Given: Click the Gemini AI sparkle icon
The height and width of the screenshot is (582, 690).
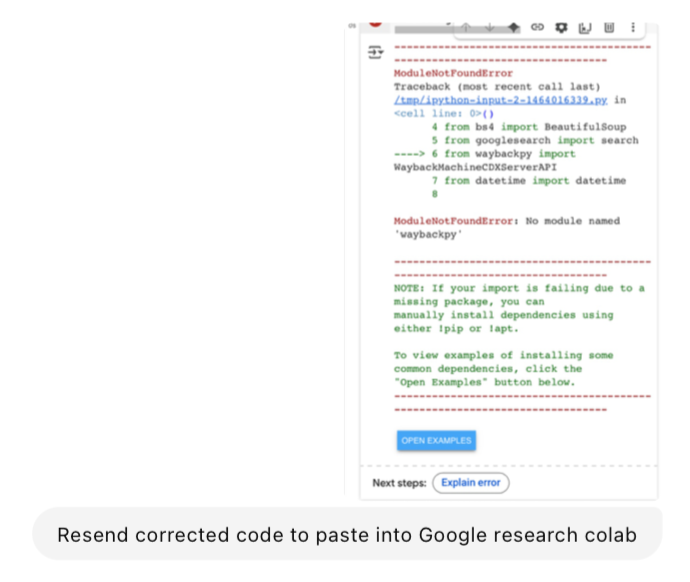Looking at the screenshot, I should click(513, 28).
